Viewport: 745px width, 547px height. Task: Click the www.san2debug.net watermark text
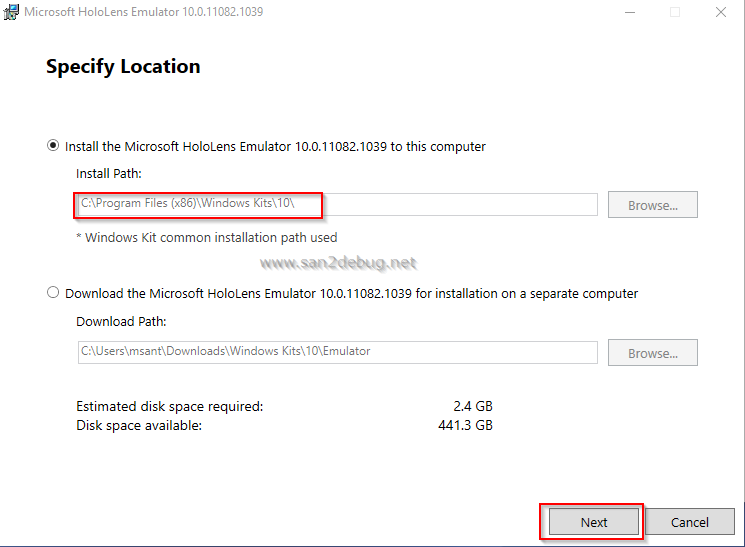point(337,263)
